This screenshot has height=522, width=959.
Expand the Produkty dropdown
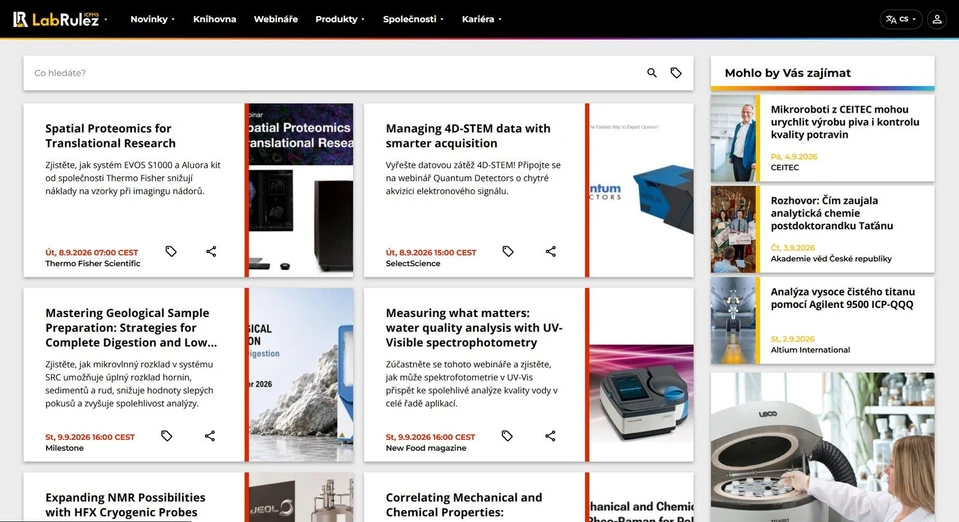339,19
